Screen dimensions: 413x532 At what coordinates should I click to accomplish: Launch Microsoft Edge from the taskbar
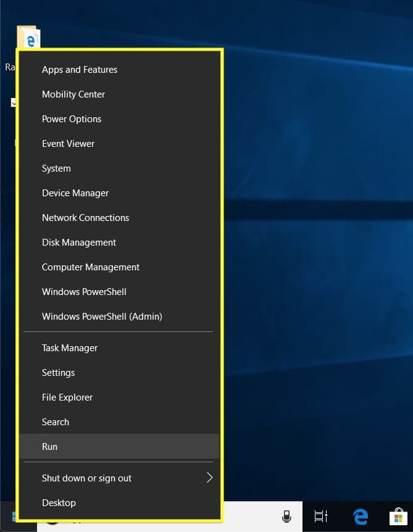click(360, 517)
